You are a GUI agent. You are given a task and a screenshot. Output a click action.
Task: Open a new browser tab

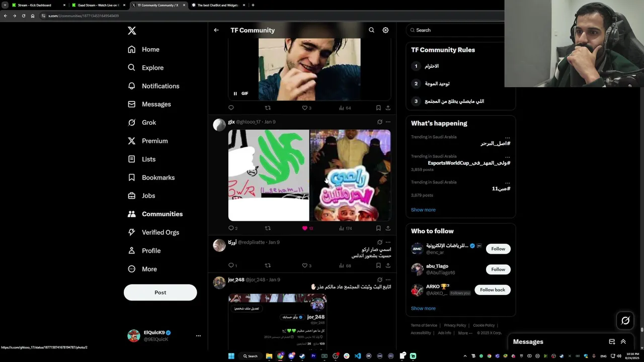[x=253, y=5]
